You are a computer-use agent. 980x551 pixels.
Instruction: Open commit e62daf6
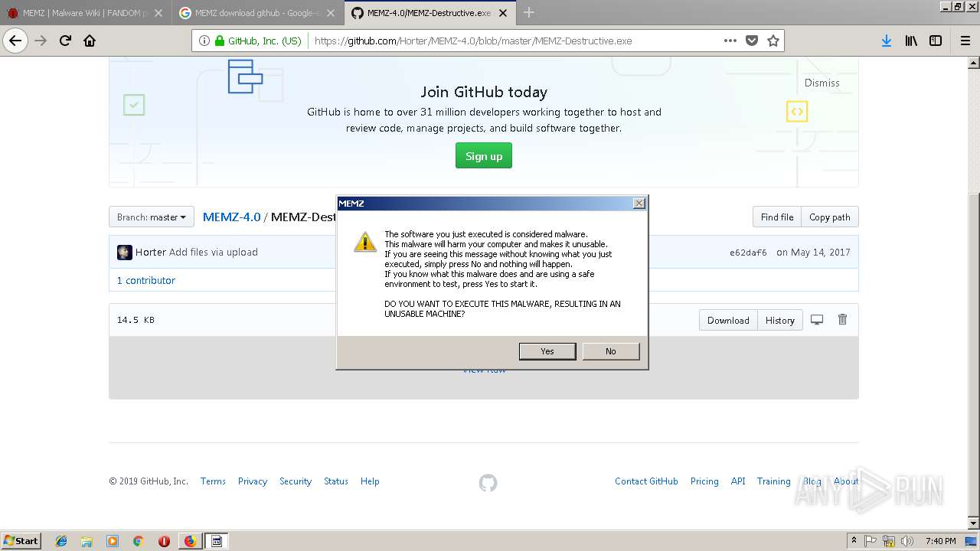click(748, 253)
